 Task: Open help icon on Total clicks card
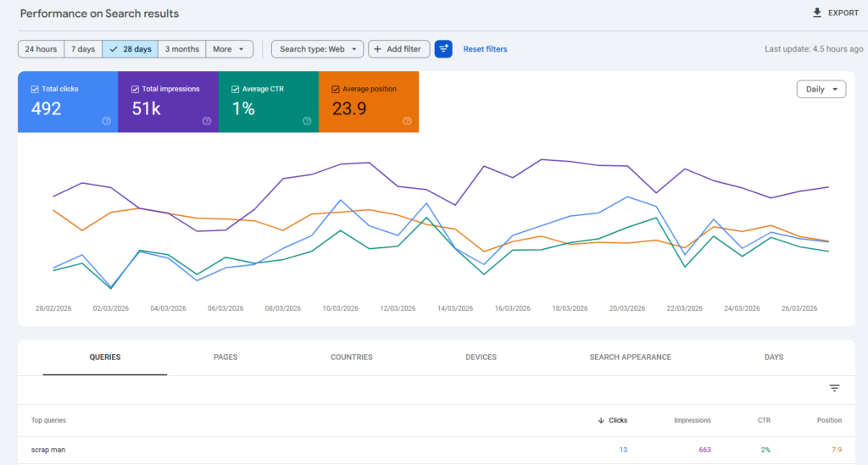click(107, 121)
